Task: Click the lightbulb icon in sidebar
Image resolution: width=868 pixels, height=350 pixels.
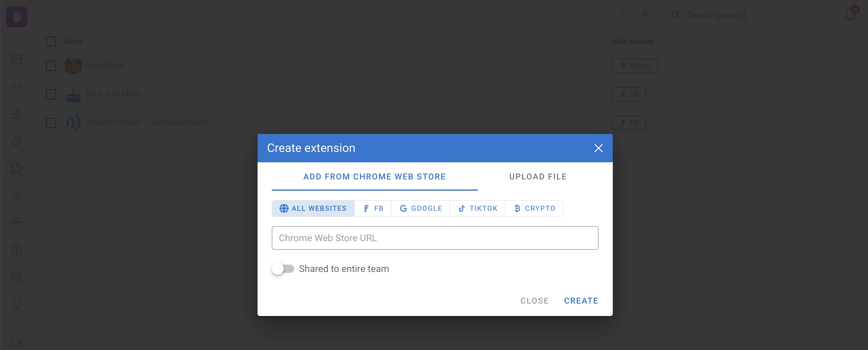Action: coord(17,304)
